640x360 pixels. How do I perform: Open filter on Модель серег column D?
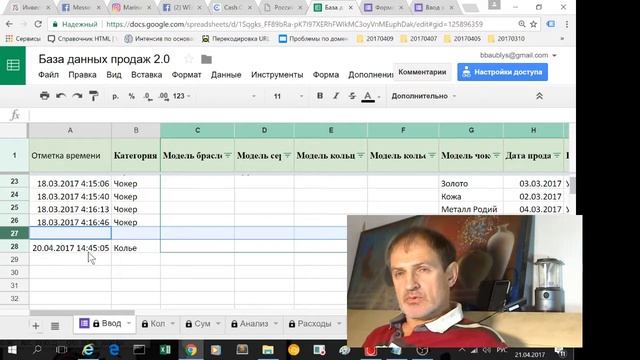(x=287, y=156)
